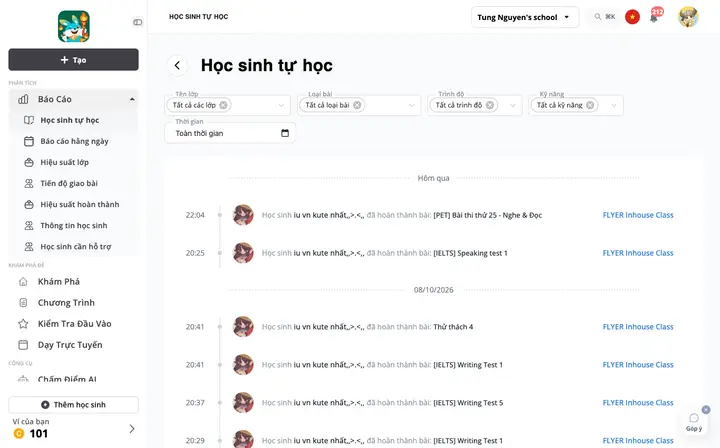
Task: Open Báo cáo hằng ngày report
Action: [73, 141]
